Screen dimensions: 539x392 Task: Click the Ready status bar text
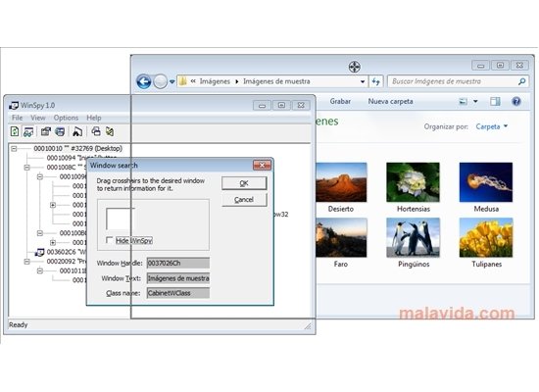(x=19, y=325)
